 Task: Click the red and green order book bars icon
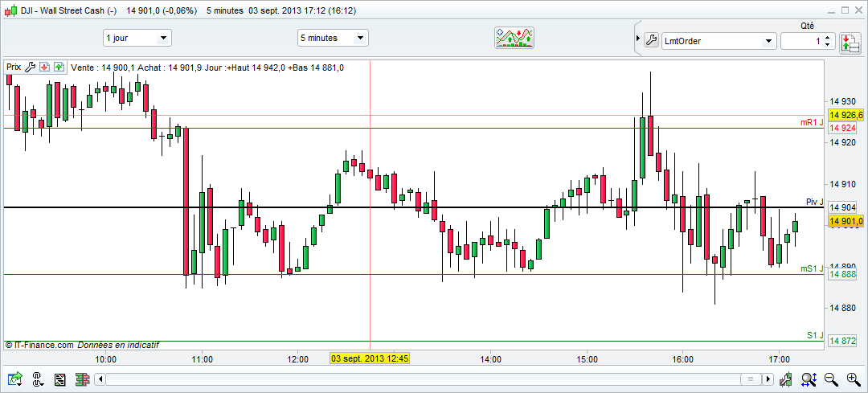pos(83,379)
